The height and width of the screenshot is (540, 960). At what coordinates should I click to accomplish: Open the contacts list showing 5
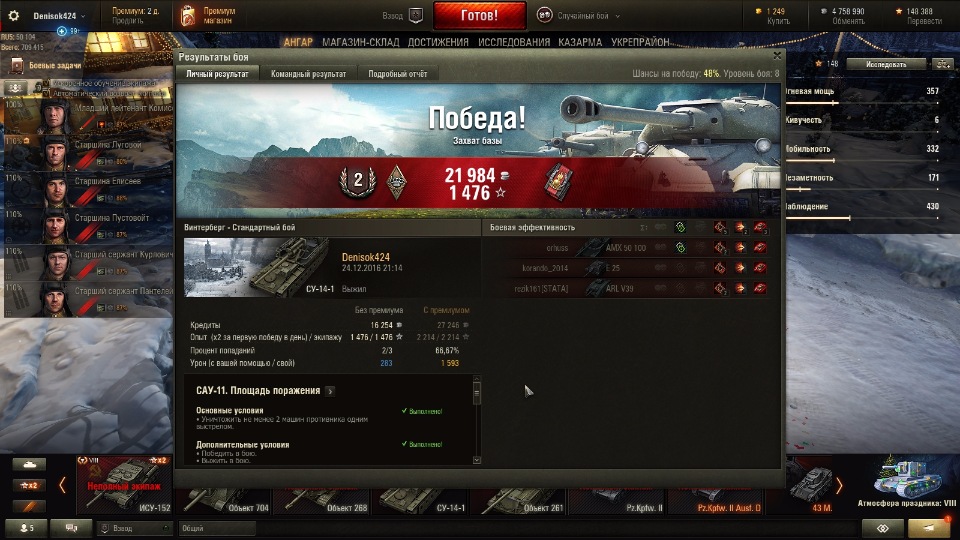tap(27, 528)
